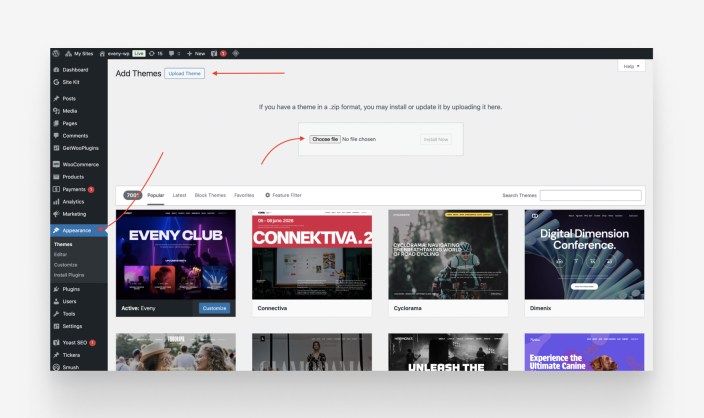Click the Plugins plug icon
Viewport: 704px width, 418px height.
pyautogui.click(x=56, y=289)
